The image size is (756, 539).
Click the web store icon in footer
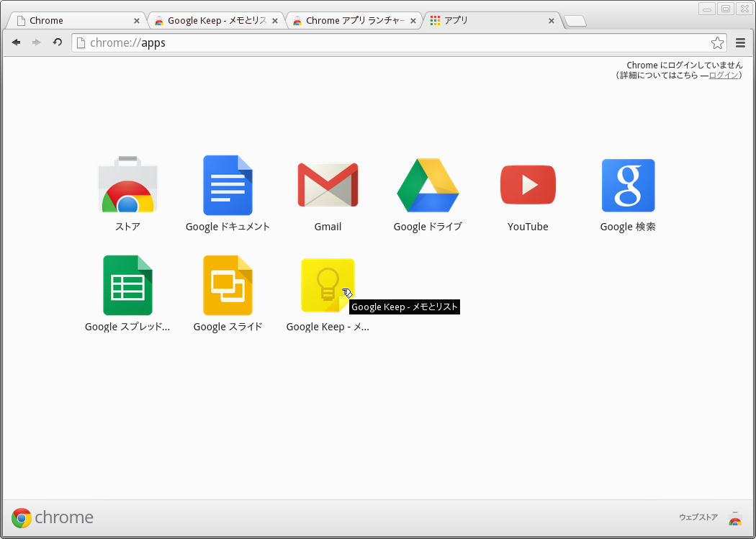point(735,518)
